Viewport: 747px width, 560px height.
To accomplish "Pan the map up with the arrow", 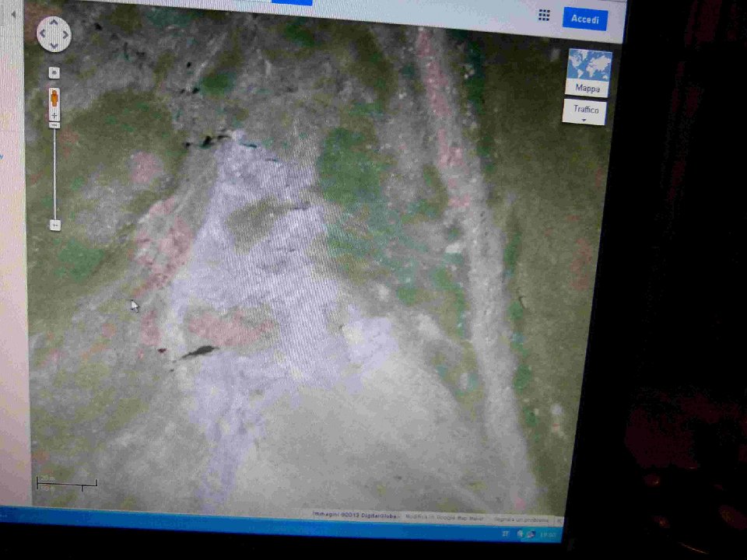I will [54, 22].
